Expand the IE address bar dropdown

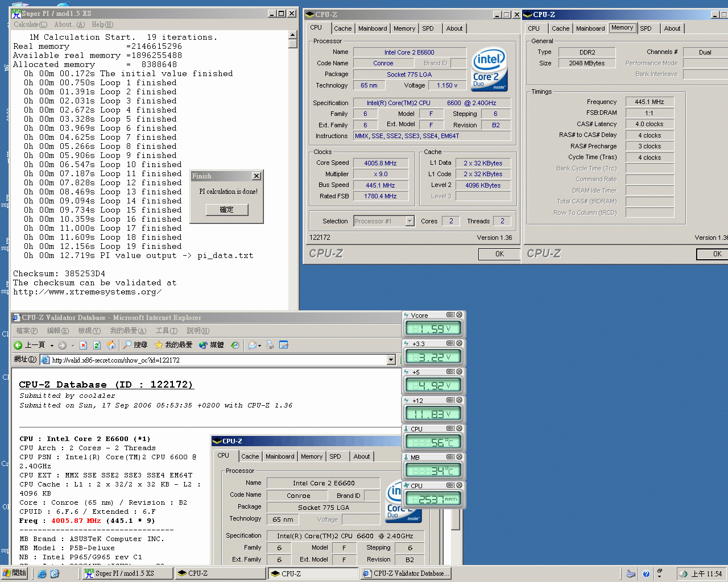(391, 360)
